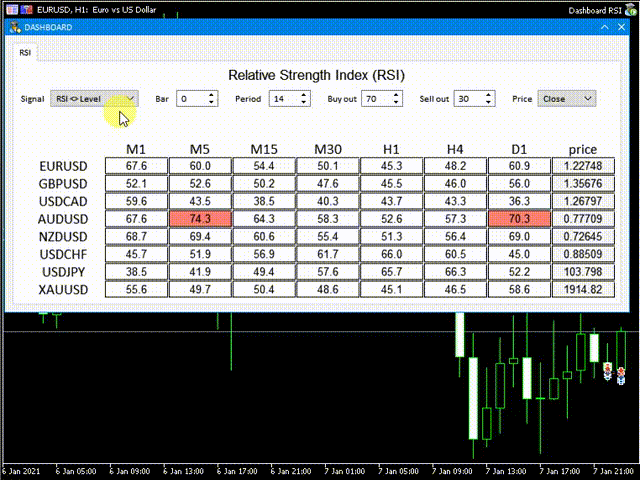Open the Signal dropdown showing RSI <> Level

coord(96,98)
